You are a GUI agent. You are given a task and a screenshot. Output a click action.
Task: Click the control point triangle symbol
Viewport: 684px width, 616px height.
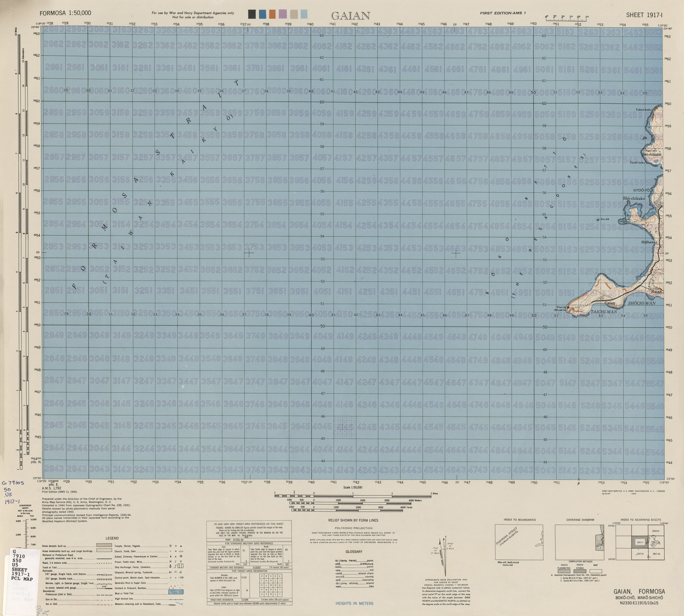pyautogui.click(x=171, y=578)
